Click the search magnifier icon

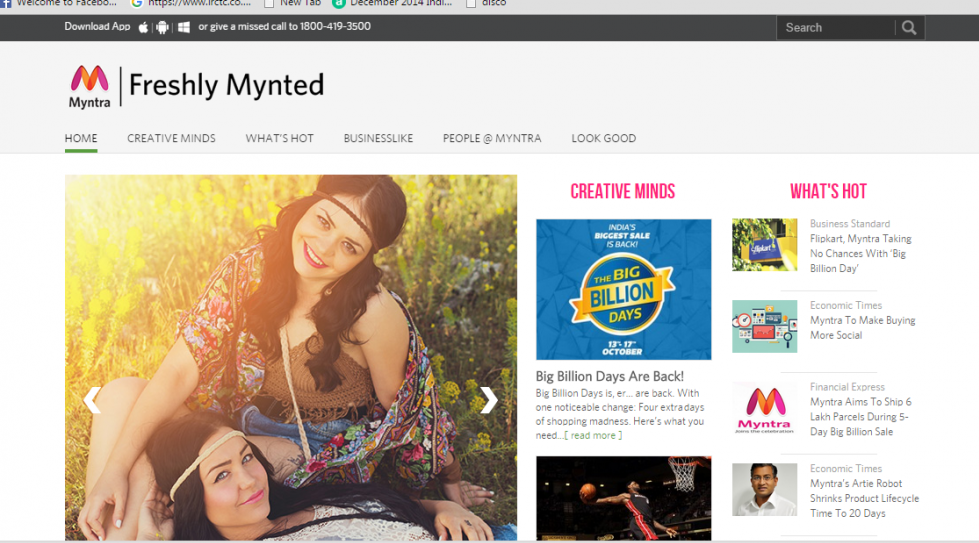tap(908, 28)
